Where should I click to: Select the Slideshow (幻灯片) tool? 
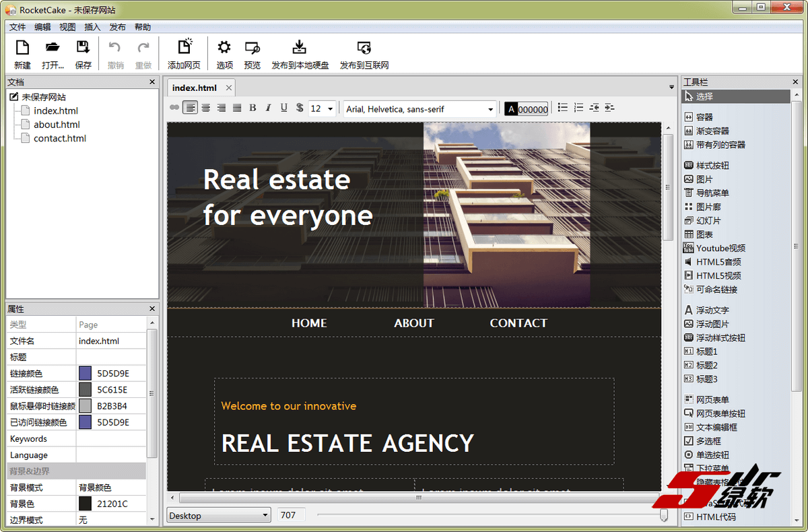pyautogui.click(x=708, y=220)
